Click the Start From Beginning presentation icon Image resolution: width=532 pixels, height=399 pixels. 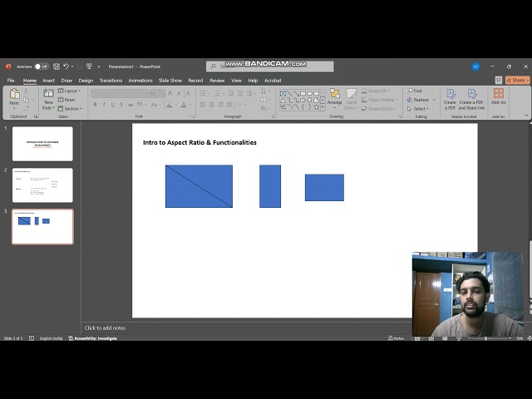89,66
